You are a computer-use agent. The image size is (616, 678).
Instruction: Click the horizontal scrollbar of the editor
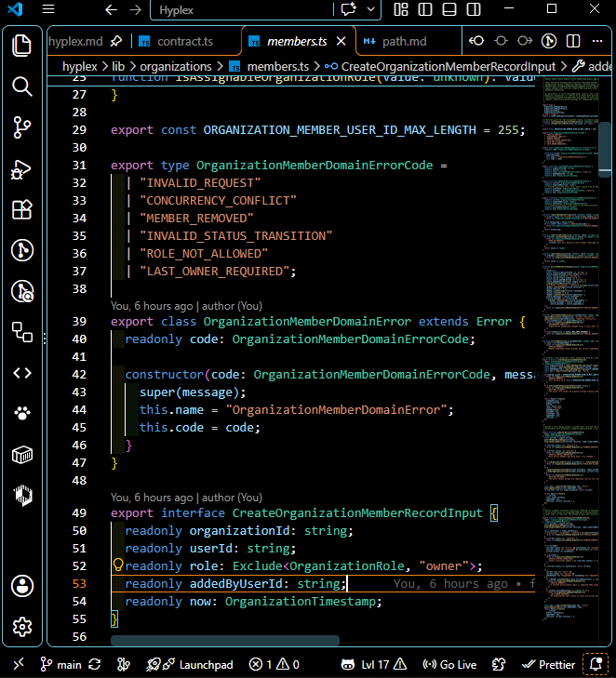(225, 640)
